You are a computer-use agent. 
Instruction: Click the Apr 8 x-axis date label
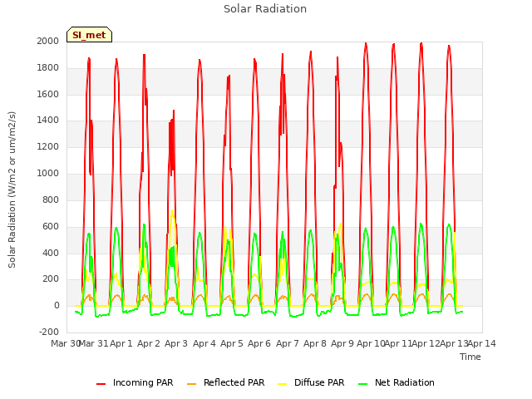tap(315, 343)
